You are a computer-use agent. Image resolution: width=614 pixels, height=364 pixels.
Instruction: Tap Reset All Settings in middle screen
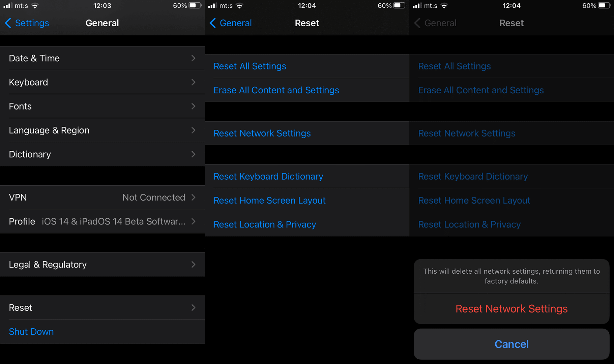coord(307,66)
